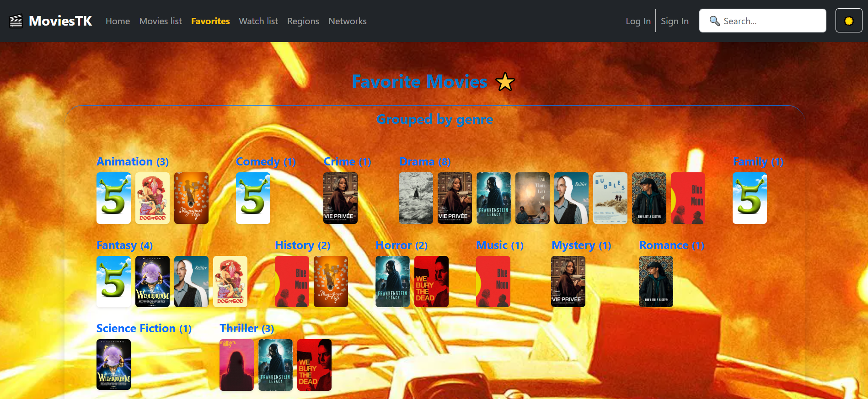This screenshot has width=868, height=399.
Task: Open the Magnificent Life poster under History
Action: pos(331,282)
